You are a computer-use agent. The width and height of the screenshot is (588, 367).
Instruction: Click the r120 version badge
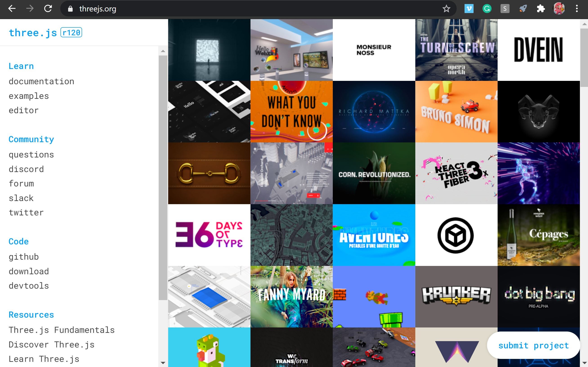tap(71, 32)
